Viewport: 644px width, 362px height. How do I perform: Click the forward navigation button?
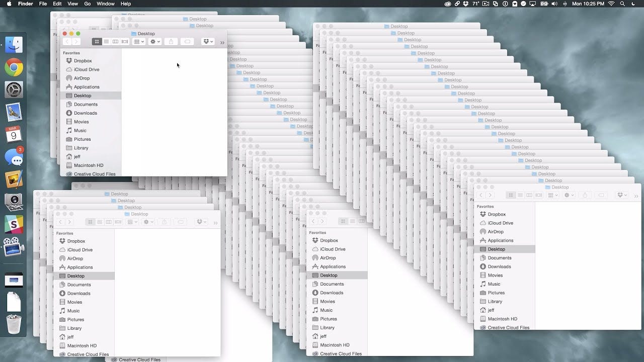tap(76, 41)
